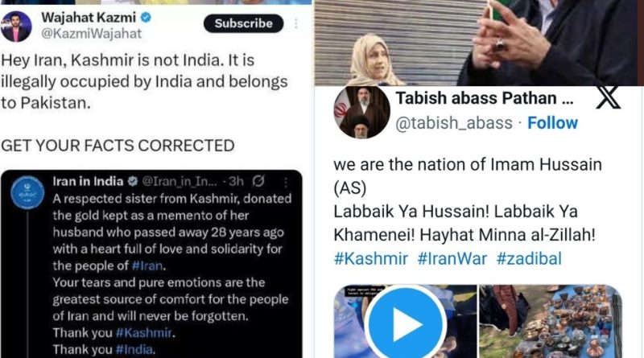
Task: Open the #Iran hashtag in the quoted tweet
Action: point(147,265)
